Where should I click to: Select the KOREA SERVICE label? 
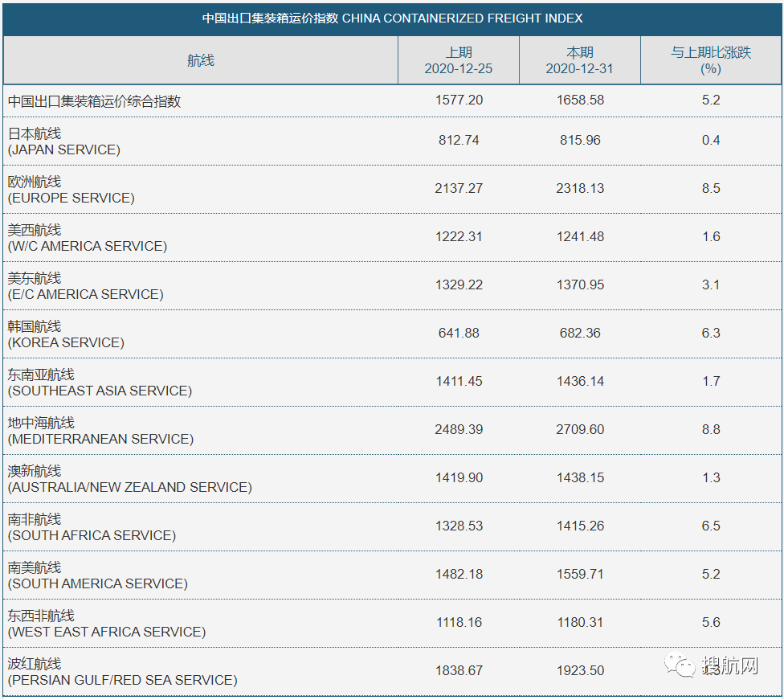(64, 342)
